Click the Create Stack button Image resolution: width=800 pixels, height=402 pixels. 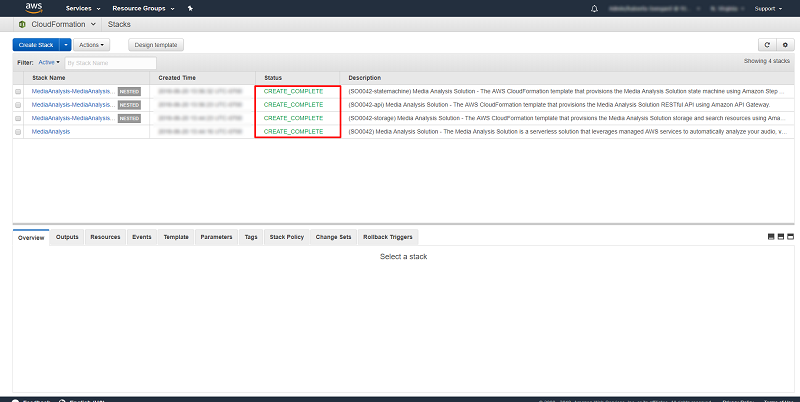36,45
